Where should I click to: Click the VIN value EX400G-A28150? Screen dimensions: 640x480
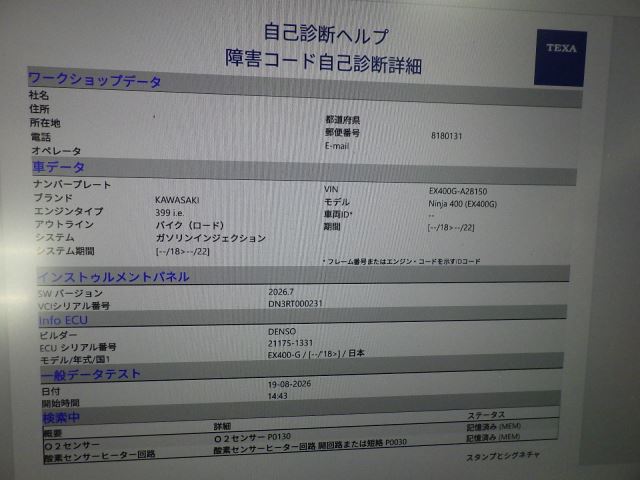[x=458, y=191]
